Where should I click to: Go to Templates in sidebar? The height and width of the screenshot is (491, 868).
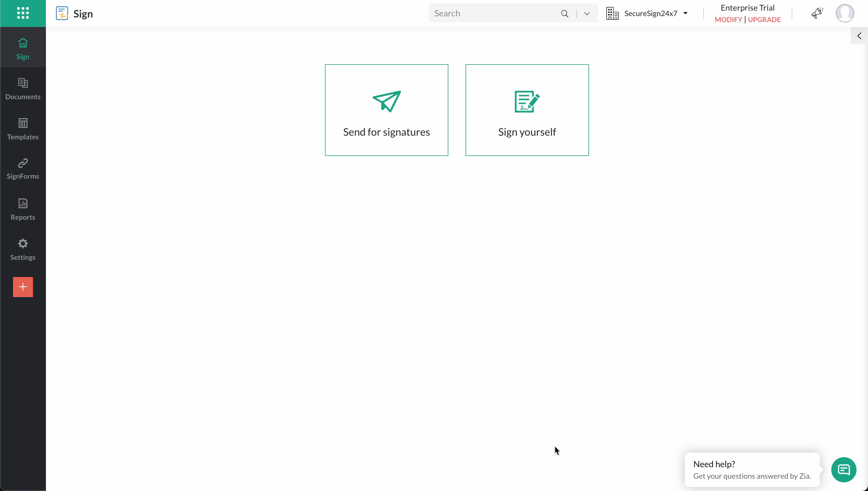[23, 129]
